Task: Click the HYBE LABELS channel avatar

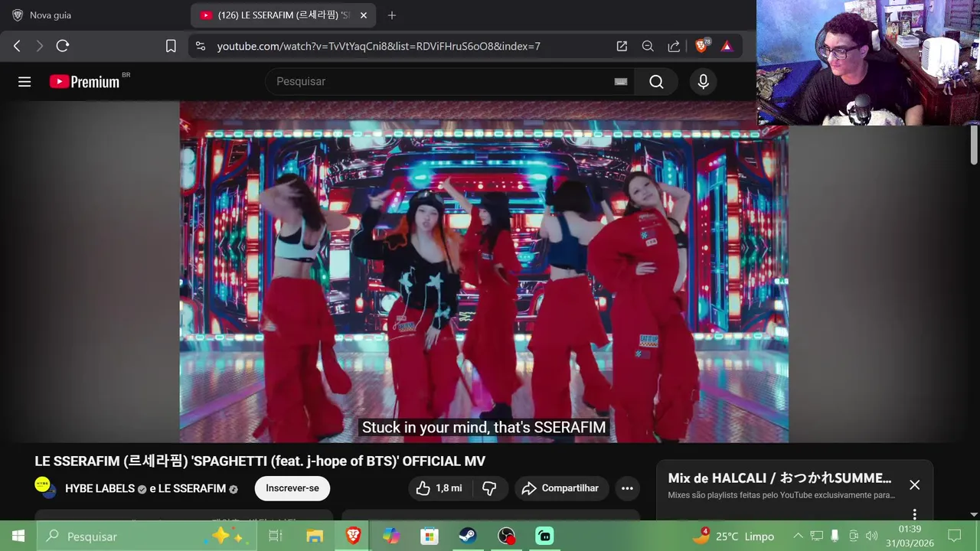Action: click(44, 487)
